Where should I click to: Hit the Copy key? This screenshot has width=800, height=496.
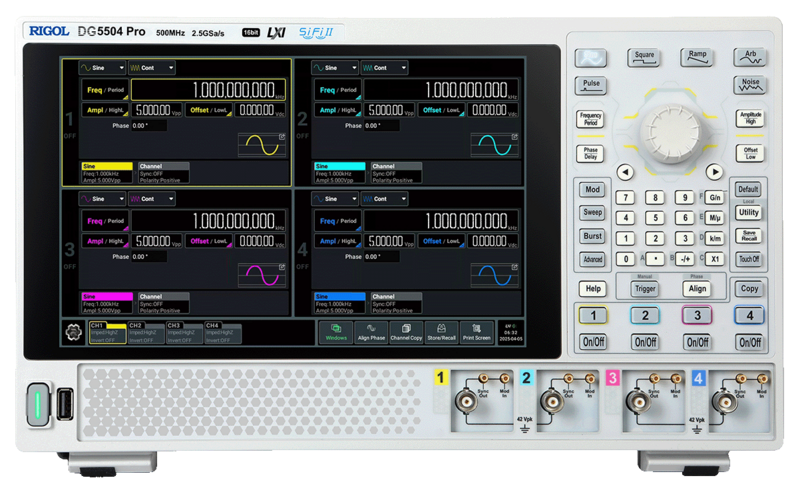click(x=749, y=289)
